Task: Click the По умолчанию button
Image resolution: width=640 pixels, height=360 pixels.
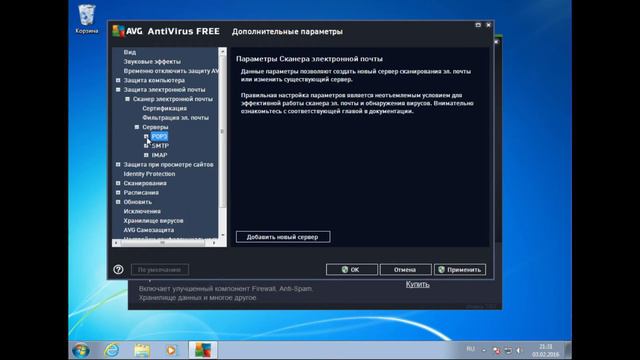Action: pos(160,270)
